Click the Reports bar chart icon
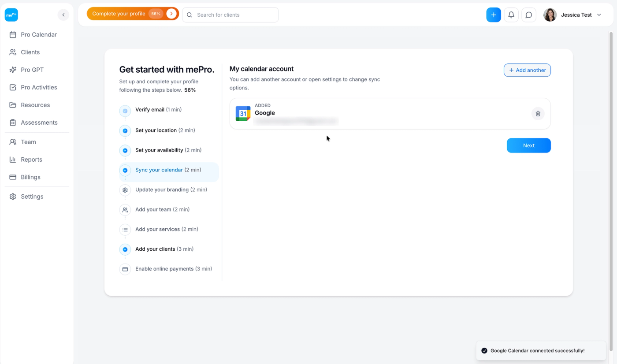The image size is (617, 364). coord(13,160)
